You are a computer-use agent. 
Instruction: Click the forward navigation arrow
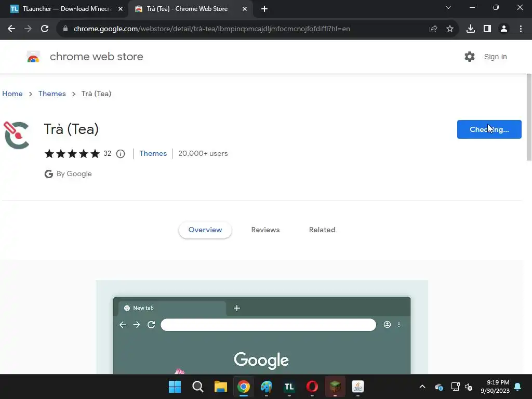28,29
